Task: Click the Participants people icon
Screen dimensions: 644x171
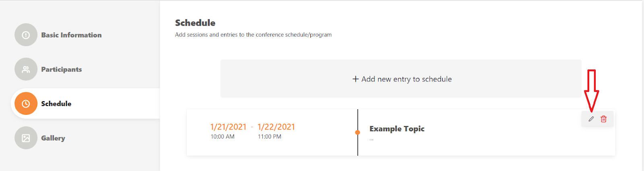Action: (26, 69)
